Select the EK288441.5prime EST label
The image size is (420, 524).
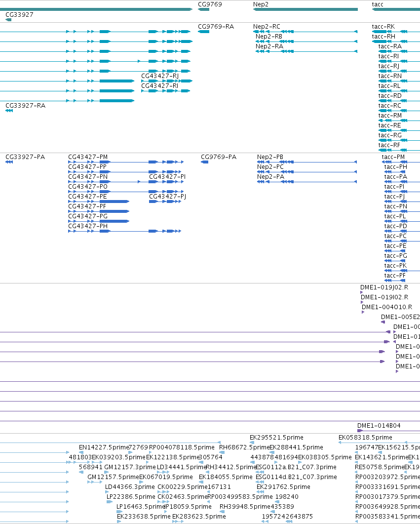click(296, 447)
